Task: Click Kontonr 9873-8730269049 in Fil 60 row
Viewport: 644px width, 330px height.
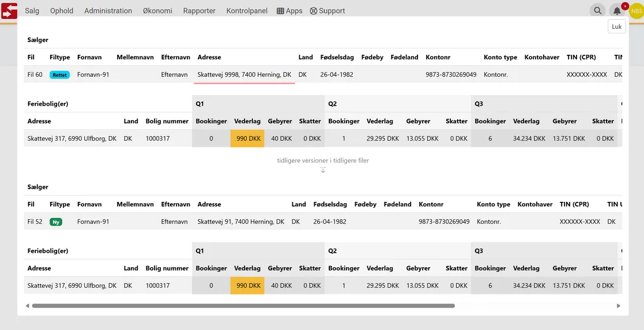Action: [x=451, y=74]
